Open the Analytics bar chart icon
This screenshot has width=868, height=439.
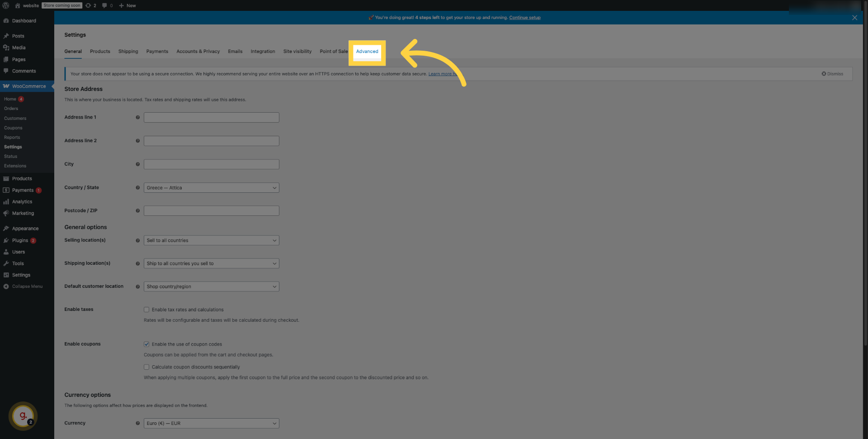click(x=6, y=202)
